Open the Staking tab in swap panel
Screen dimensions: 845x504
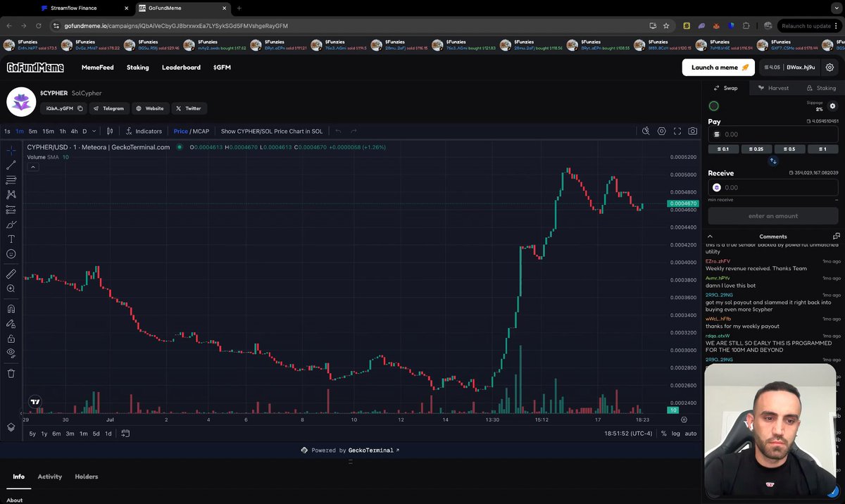(x=821, y=88)
